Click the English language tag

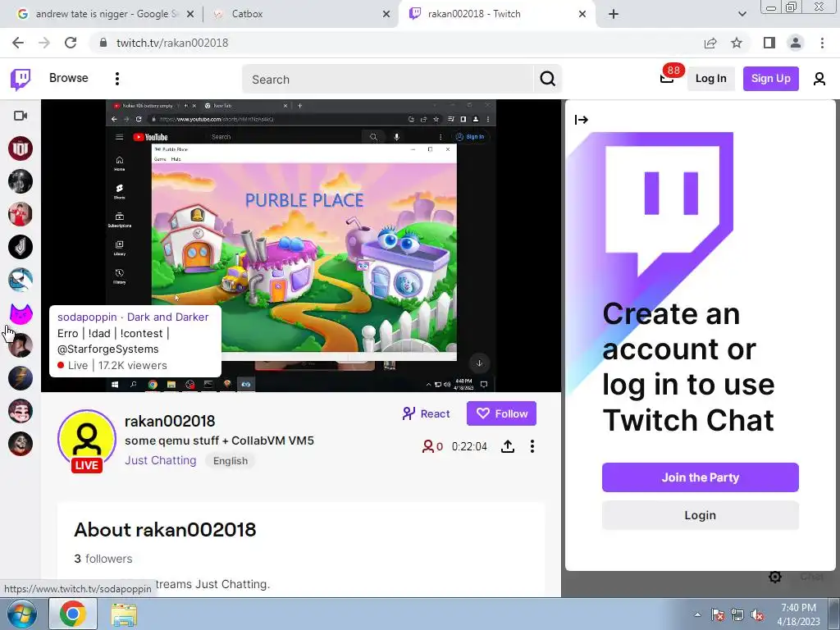pyautogui.click(x=231, y=461)
